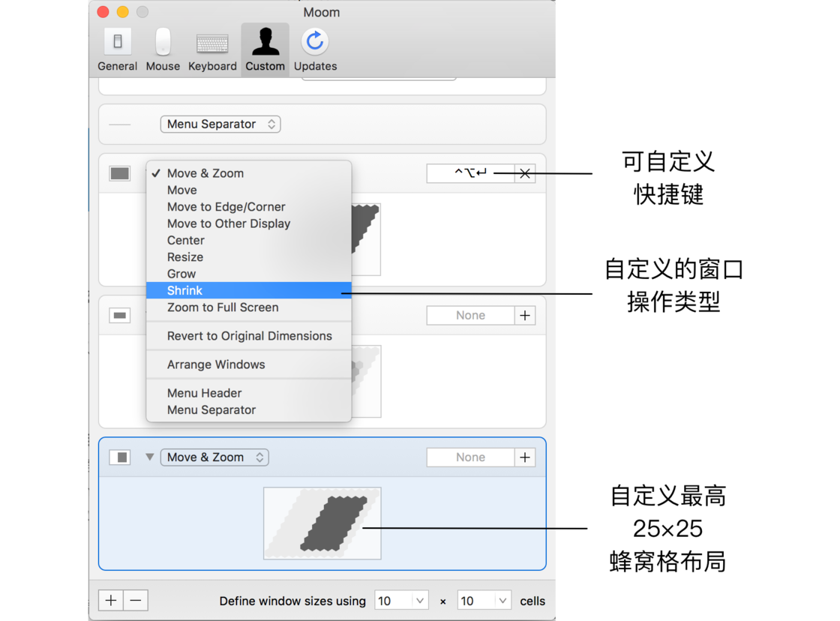Open the Updates preferences tab
The width and height of the screenshot is (840, 621).
(315, 49)
